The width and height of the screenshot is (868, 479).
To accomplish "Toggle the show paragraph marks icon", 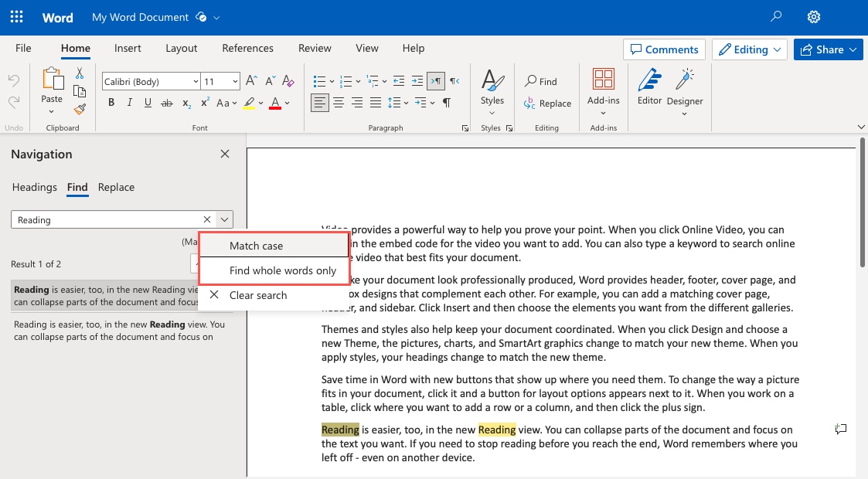I will click(x=446, y=101).
